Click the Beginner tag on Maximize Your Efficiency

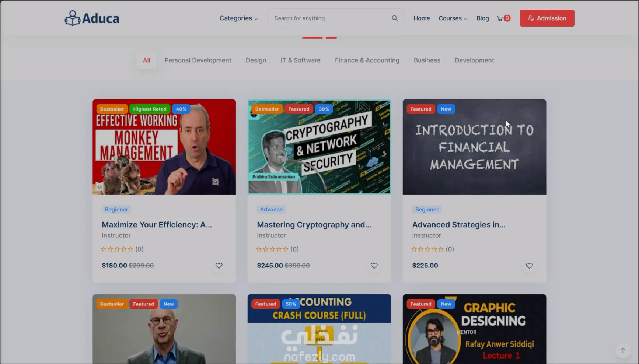[x=116, y=210]
